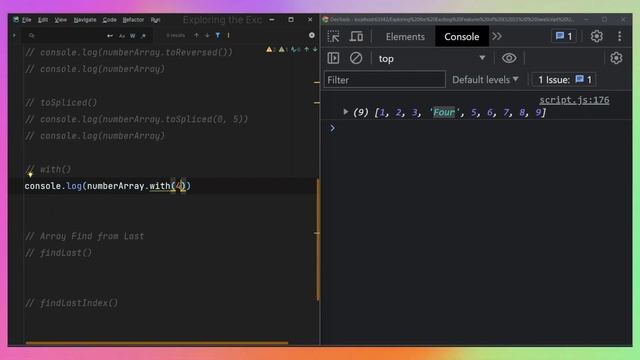Open the JavaScript context dropdown showing top
640x360 pixels.
[432, 58]
